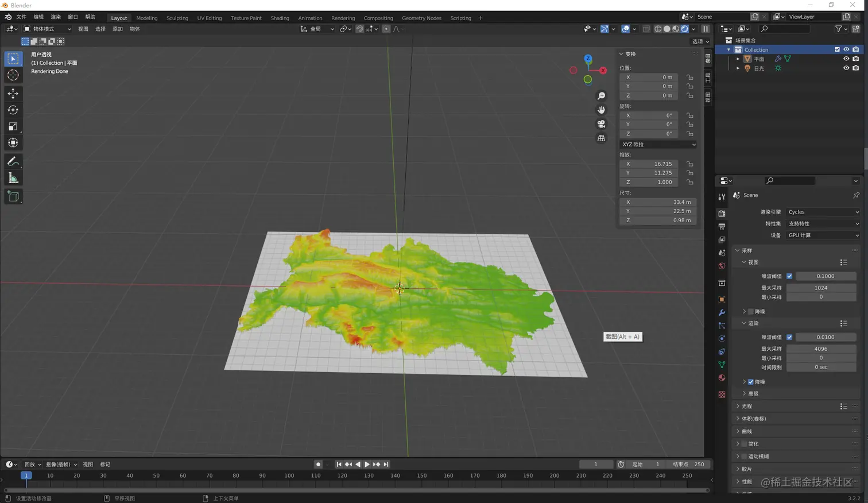
Task: Open the XYZ 欧拉 rotation mode dropdown
Action: coord(658,144)
